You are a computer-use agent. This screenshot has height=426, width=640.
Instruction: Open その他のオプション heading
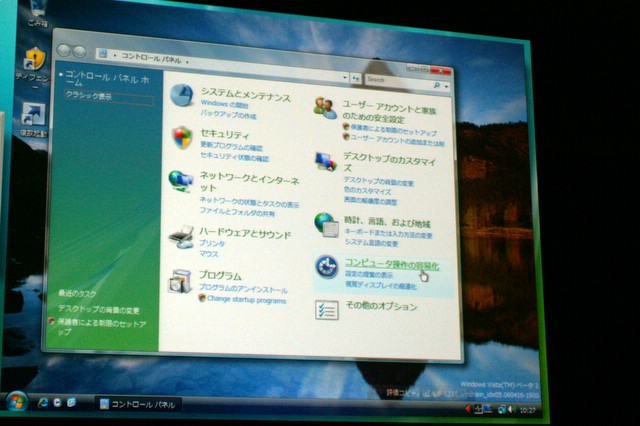(381, 306)
